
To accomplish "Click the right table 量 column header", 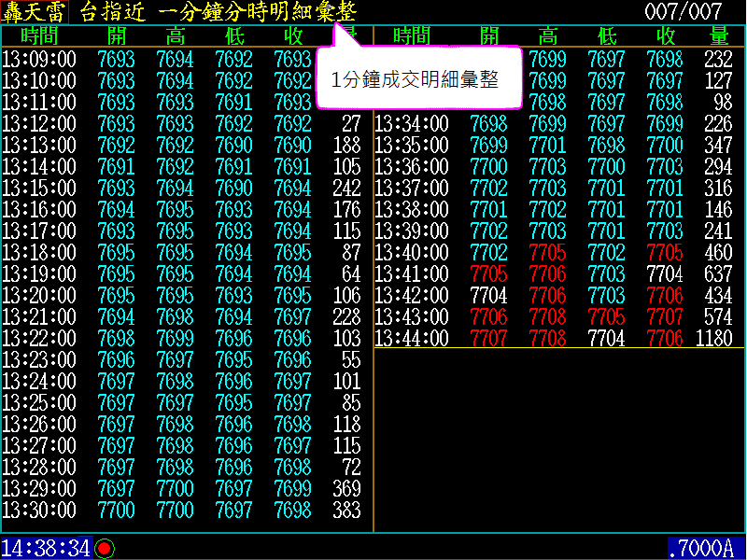I will point(719,36).
